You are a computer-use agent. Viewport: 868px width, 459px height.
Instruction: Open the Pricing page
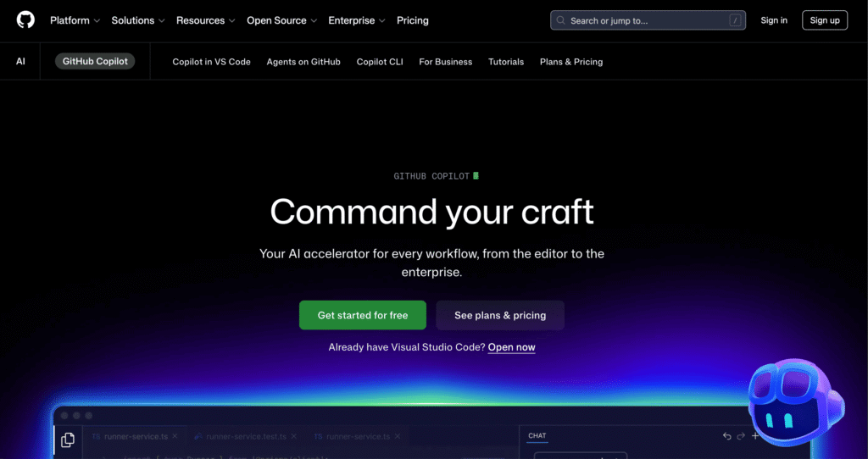coord(413,20)
